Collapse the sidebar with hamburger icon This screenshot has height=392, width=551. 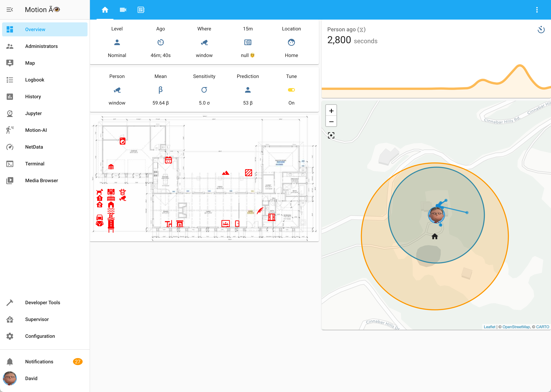click(x=10, y=10)
